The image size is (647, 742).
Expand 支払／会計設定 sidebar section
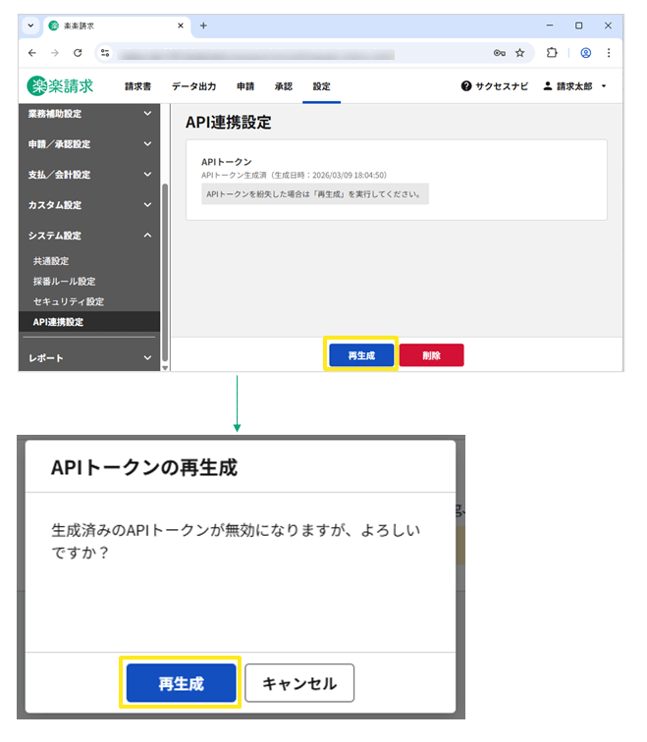(89, 175)
